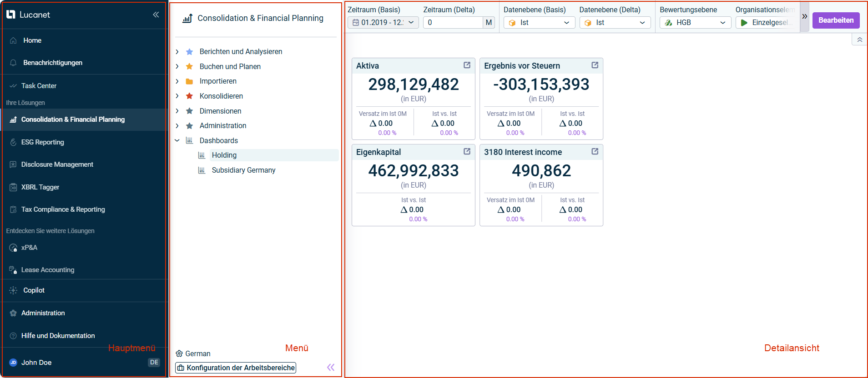Show more filter options with double arrow
The image size is (868, 378).
(804, 16)
